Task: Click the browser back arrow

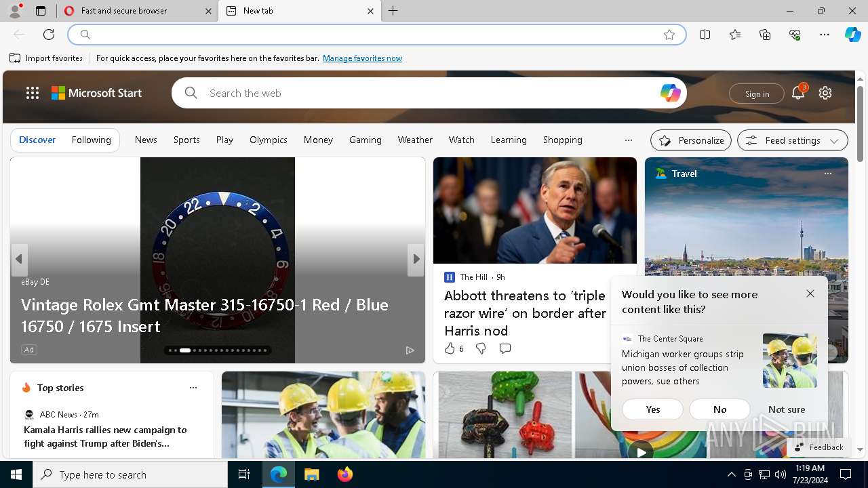Action: click(19, 35)
